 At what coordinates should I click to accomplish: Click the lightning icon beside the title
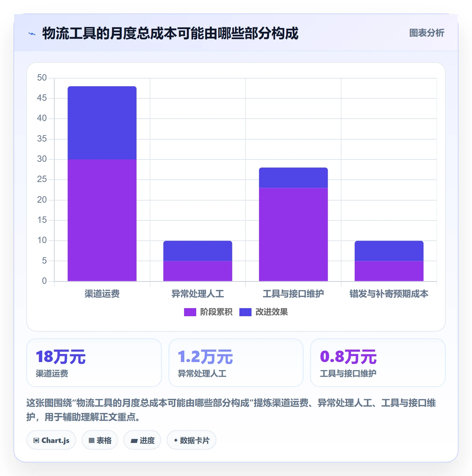[x=32, y=34]
